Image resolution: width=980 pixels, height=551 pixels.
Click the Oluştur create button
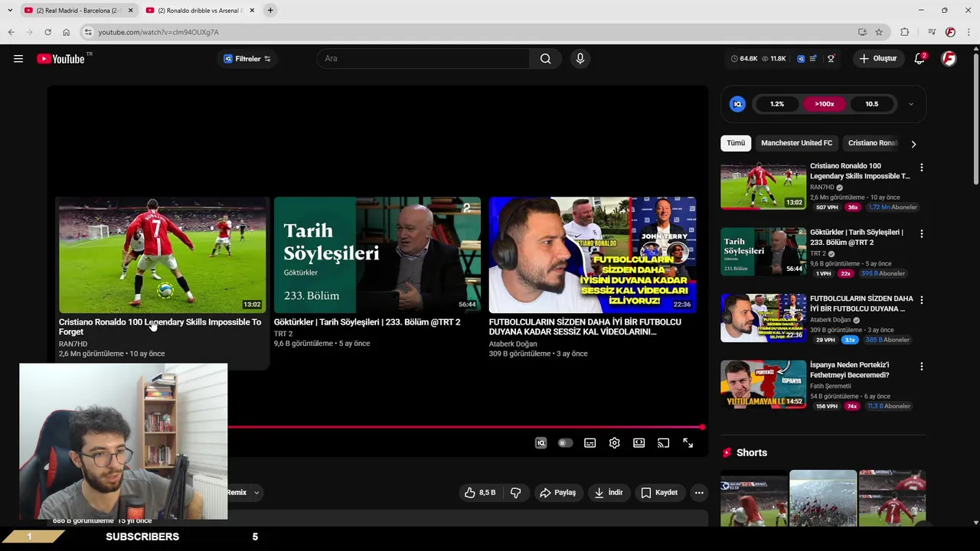[x=878, y=59]
